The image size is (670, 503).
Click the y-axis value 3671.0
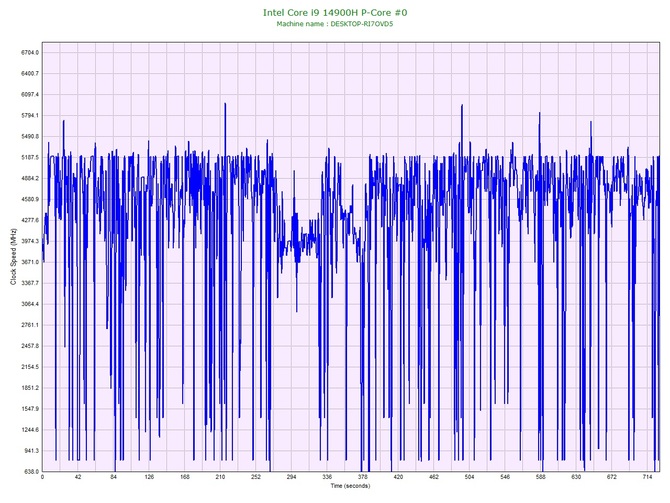pos(30,262)
